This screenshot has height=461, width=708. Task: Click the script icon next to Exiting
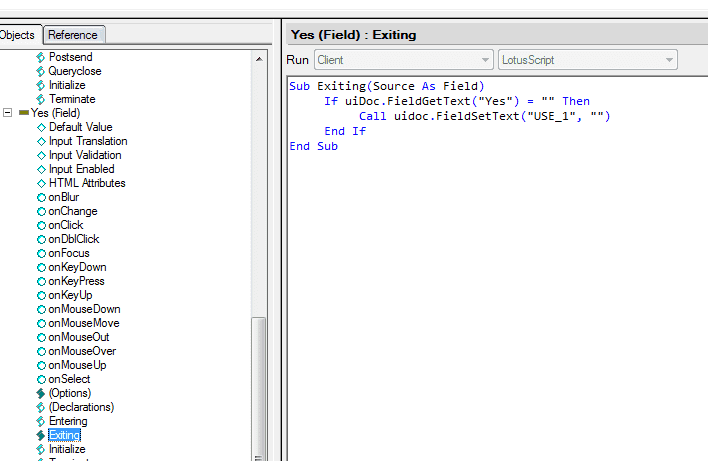tap(41, 435)
